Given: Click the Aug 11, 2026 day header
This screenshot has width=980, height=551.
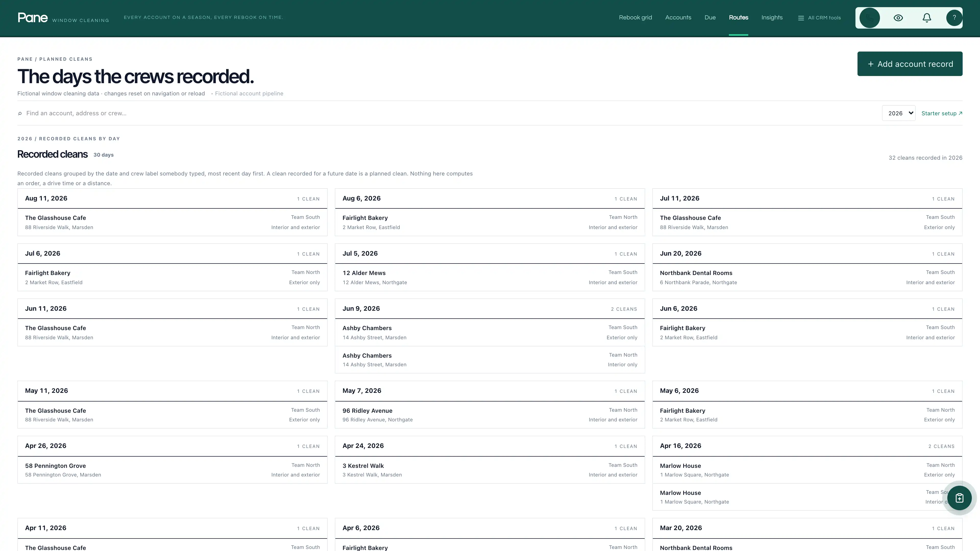Looking at the screenshot, I should click(172, 198).
